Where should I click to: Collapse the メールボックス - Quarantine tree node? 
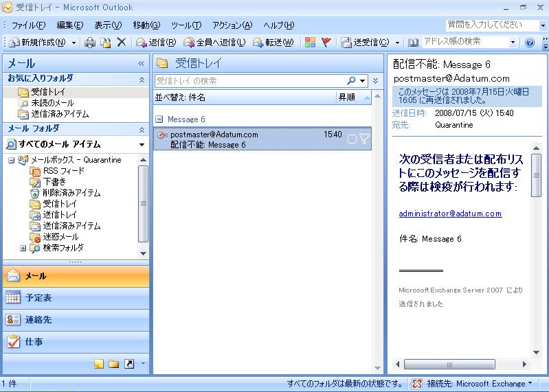click(11, 160)
